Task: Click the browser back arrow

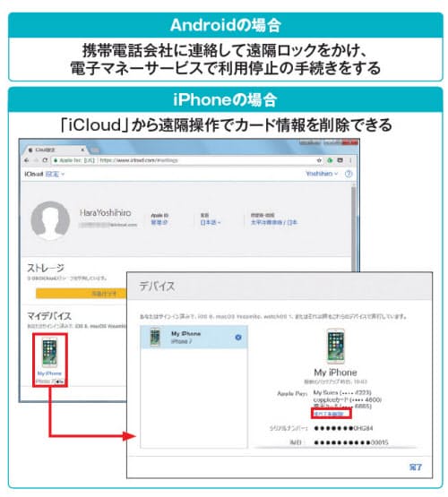Action: point(27,160)
